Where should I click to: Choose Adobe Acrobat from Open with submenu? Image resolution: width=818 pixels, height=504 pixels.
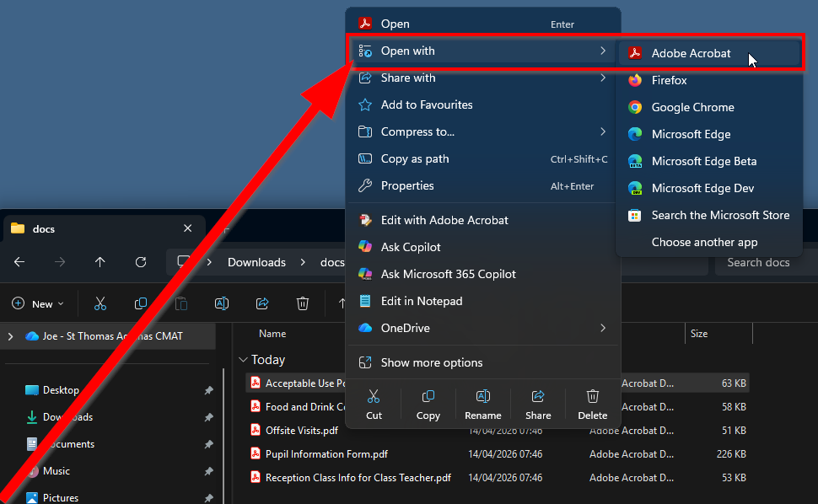tap(691, 53)
